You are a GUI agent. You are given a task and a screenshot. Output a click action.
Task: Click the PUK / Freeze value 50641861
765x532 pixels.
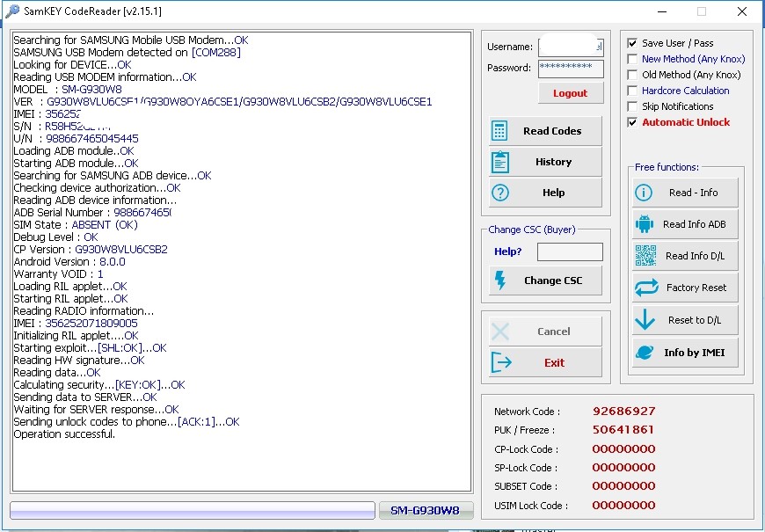pyautogui.click(x=623, y=429)
